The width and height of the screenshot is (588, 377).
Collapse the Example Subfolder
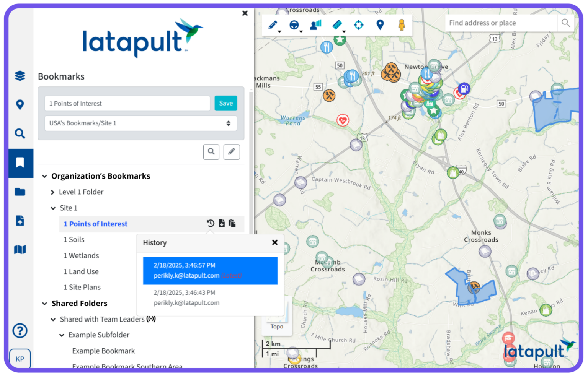pos(62,335)
